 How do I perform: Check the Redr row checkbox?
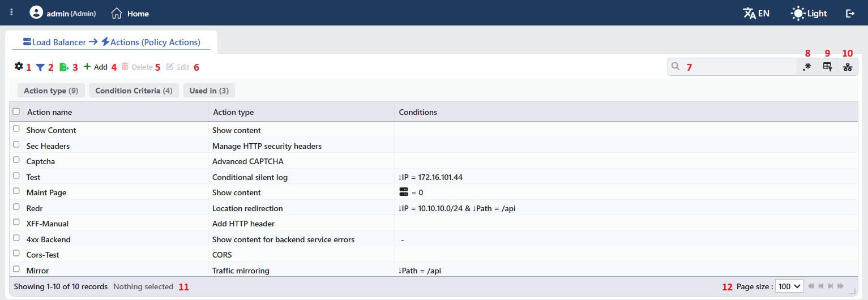tap(16, 207)
